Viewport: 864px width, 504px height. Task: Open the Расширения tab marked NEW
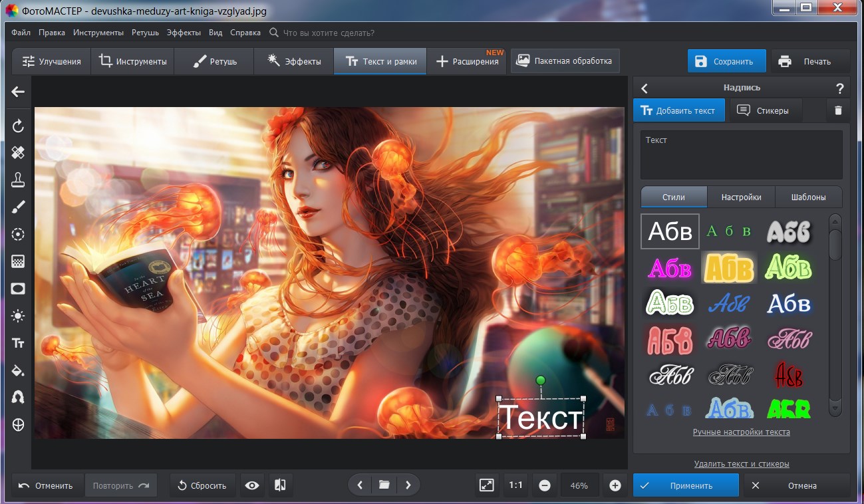point(467,61)
